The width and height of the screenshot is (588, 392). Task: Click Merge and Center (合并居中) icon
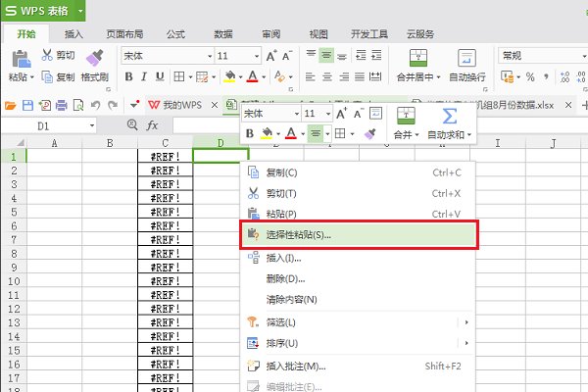(418, 58)
